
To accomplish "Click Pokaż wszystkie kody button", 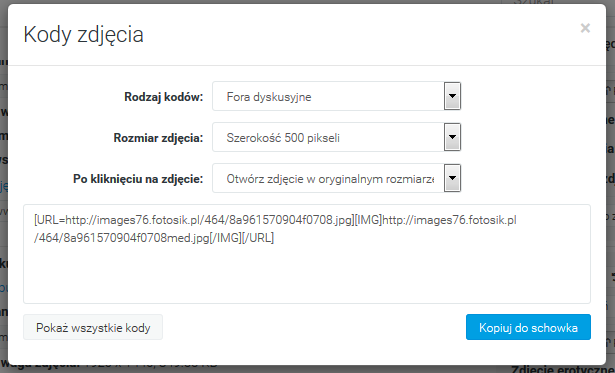I will click(x=93, y=327).
